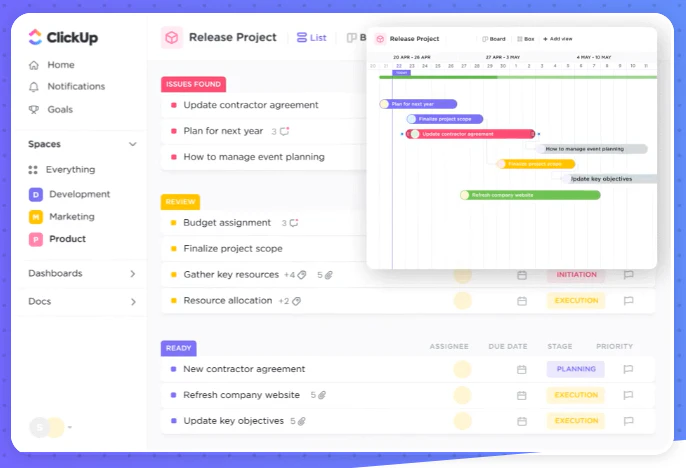Set due date for Gather key resources
The width and height of the screenshot is (686, 468).
(x=522, y=275)
